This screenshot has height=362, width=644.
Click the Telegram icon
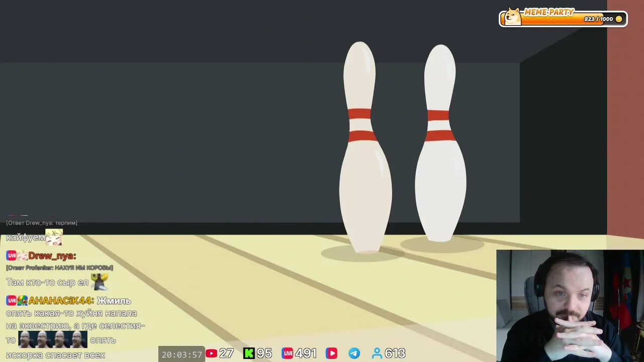[354, 353]
